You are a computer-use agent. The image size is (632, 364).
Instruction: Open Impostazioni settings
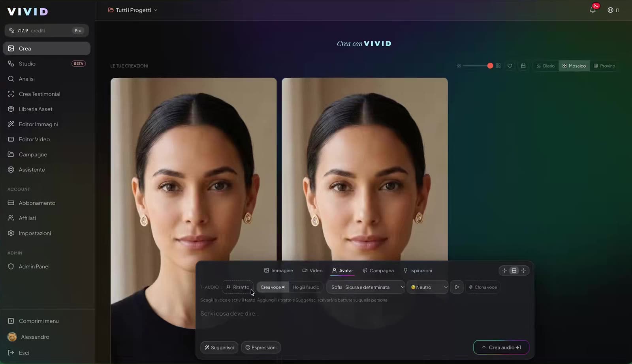coord(47,233)
